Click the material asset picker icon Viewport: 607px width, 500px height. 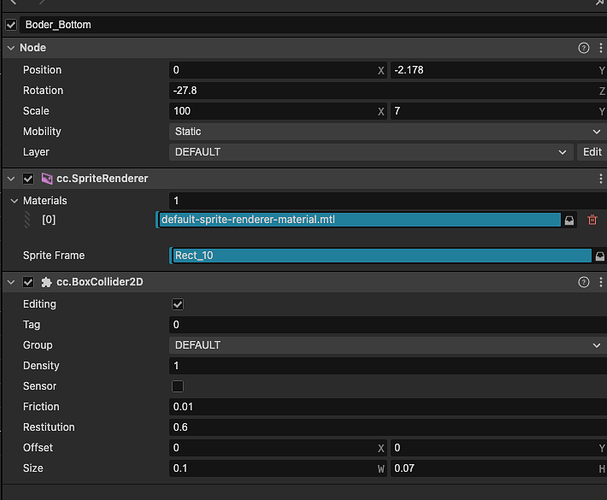click(570, 220)
